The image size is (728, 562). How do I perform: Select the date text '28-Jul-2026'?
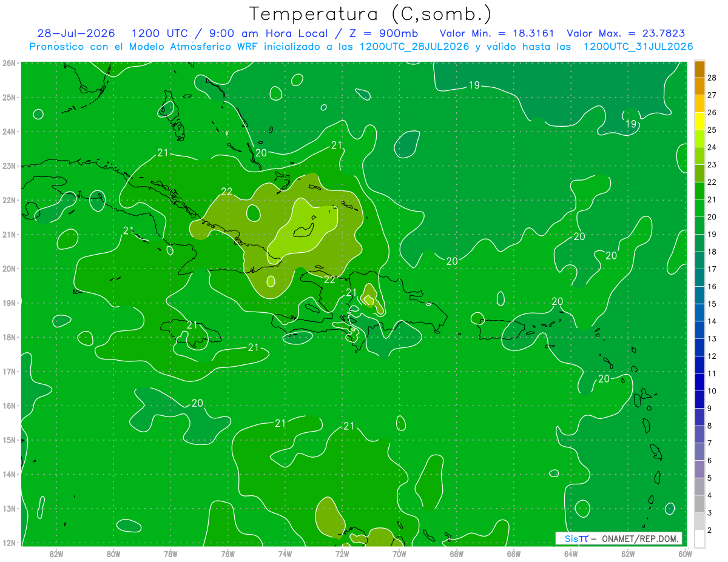pos(76,33)
